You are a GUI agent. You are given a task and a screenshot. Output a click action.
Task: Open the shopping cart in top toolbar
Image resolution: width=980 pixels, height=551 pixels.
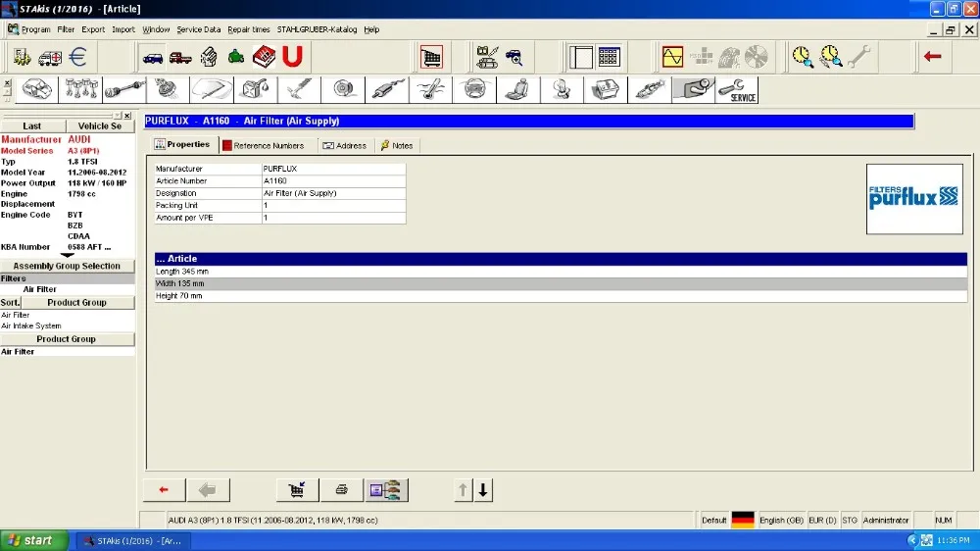(x=431, y=57)
